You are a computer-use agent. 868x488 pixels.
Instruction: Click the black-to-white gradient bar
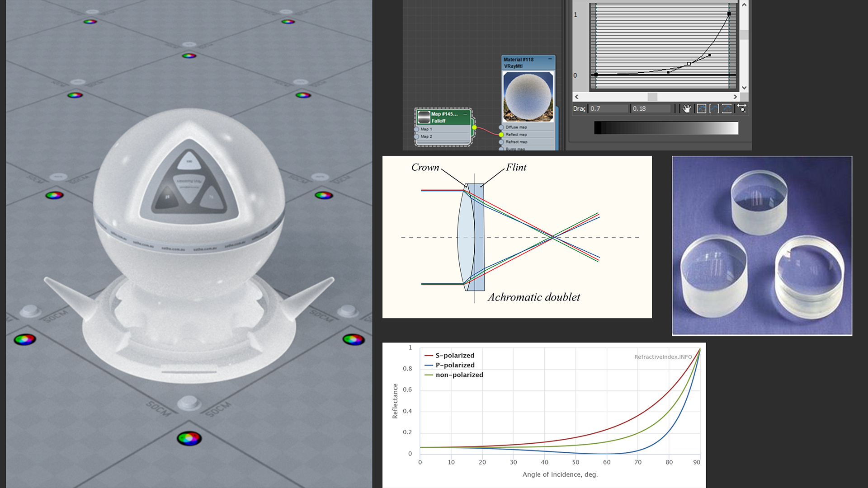point(666,128)
